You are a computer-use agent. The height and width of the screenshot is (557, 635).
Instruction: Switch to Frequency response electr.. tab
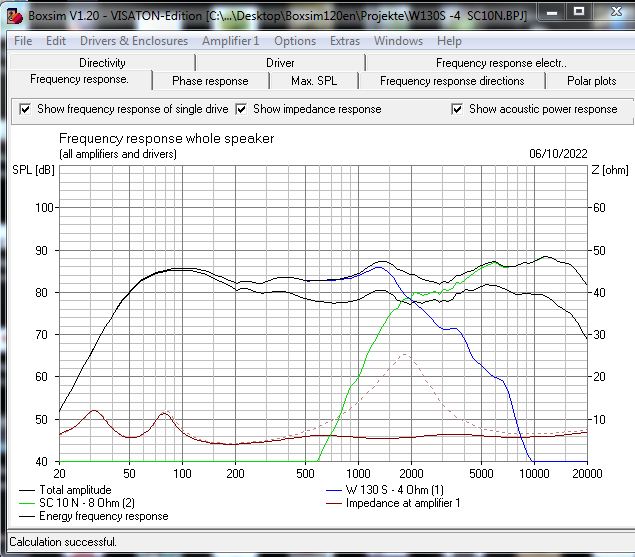pos(501,63)
